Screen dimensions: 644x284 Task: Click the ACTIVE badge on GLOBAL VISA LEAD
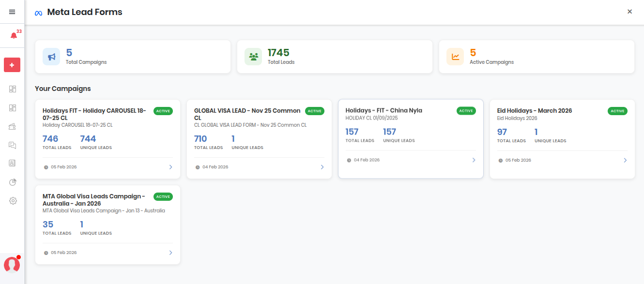coord(315,111)
